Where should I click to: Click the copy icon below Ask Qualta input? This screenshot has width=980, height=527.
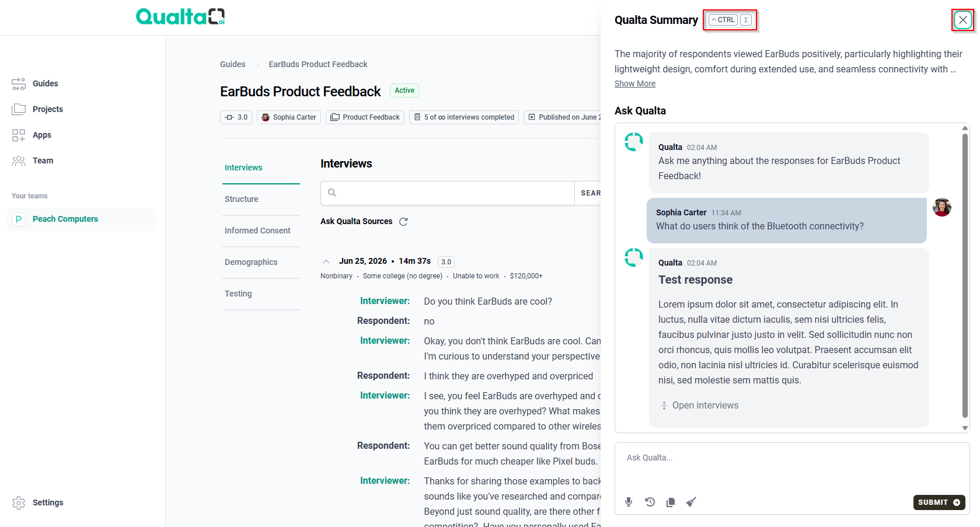(x=671, y=502)
